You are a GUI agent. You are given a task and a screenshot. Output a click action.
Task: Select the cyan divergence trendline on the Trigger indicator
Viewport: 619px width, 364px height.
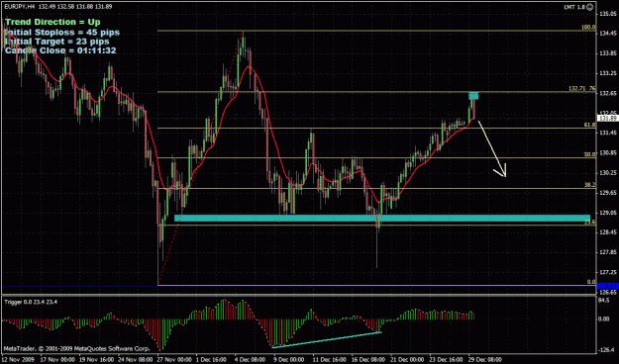click(x=327, y=340)
